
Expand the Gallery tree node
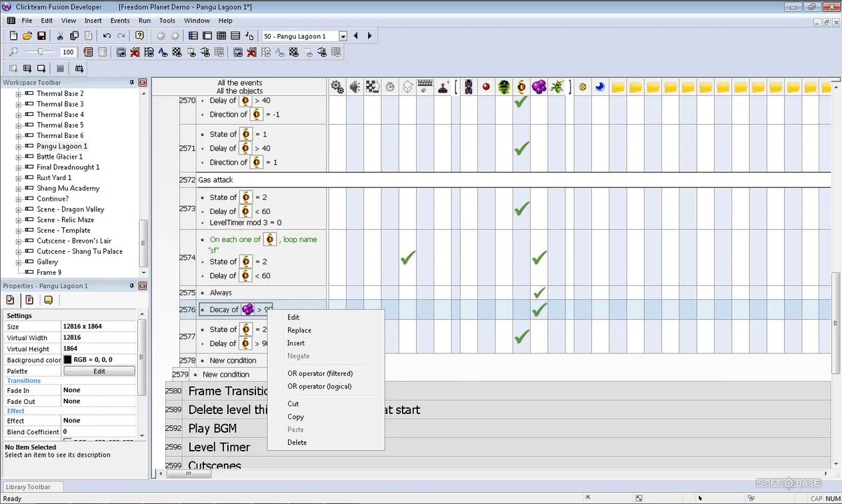pyautogui.click(x=19, y=262)
